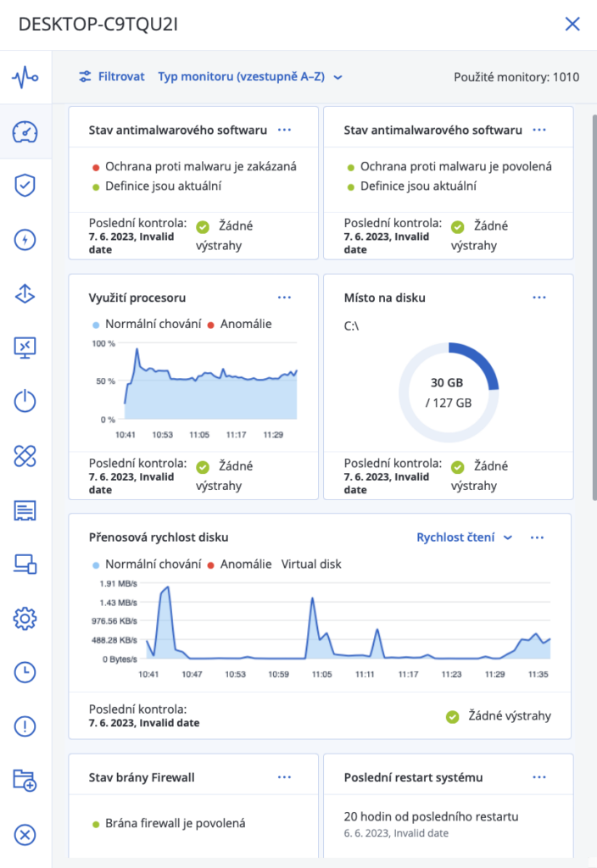Open the exclamation alert icon in sidebar
The height and width of the screenshot is (868, 597).
[25, 726]
